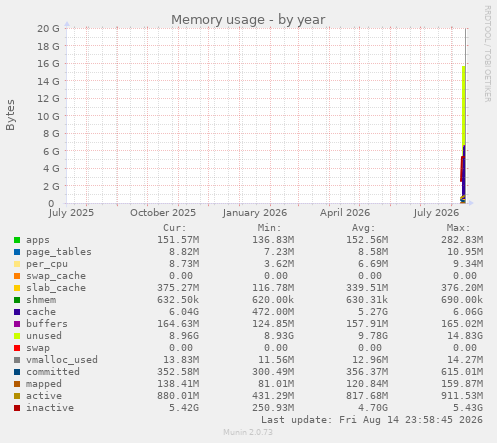This screenshot has width=497, height=443.
Task: Click the unused max value 14.83G
Action: [x=465, y=336]
